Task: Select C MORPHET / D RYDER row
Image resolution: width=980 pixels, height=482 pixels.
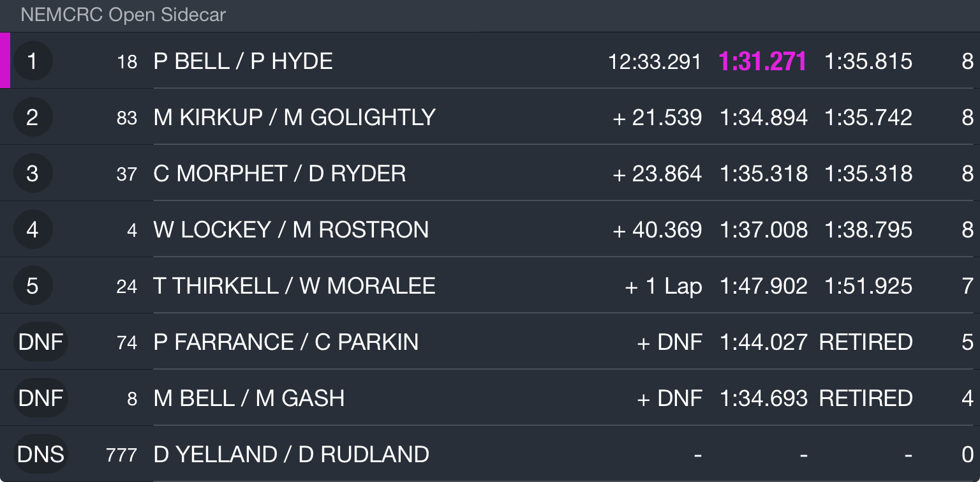Action: 490,174
